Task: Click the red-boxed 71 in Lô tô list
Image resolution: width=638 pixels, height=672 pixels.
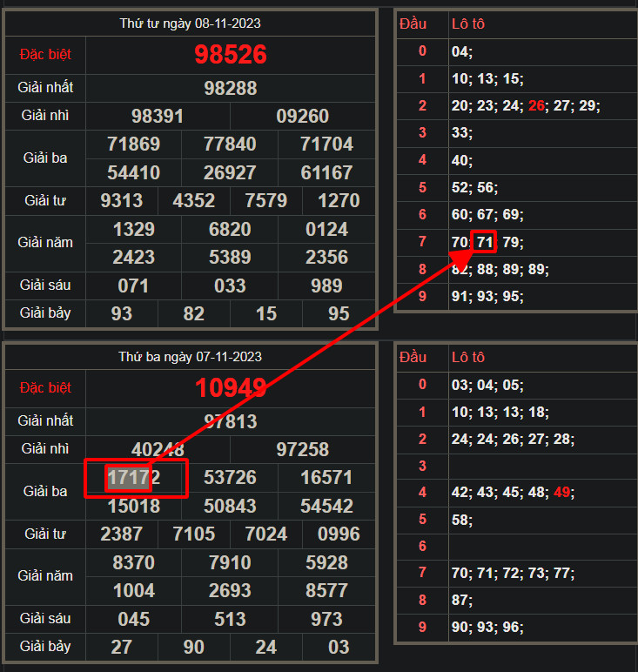Action: point(483,242)
